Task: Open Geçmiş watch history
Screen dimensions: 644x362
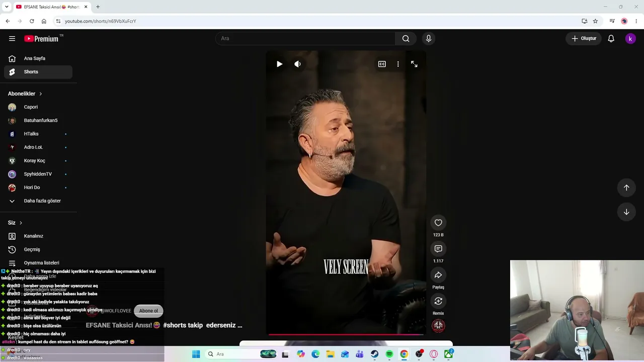Action: [x=38, y=249]
